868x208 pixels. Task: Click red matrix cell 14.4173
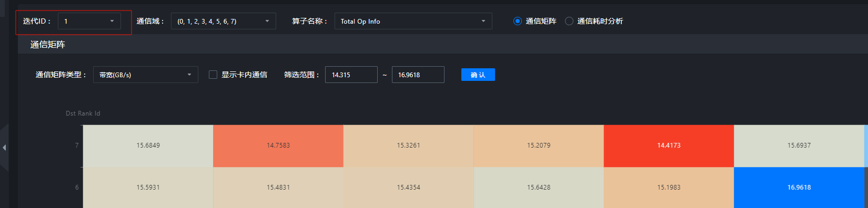(x=669, y=145)
